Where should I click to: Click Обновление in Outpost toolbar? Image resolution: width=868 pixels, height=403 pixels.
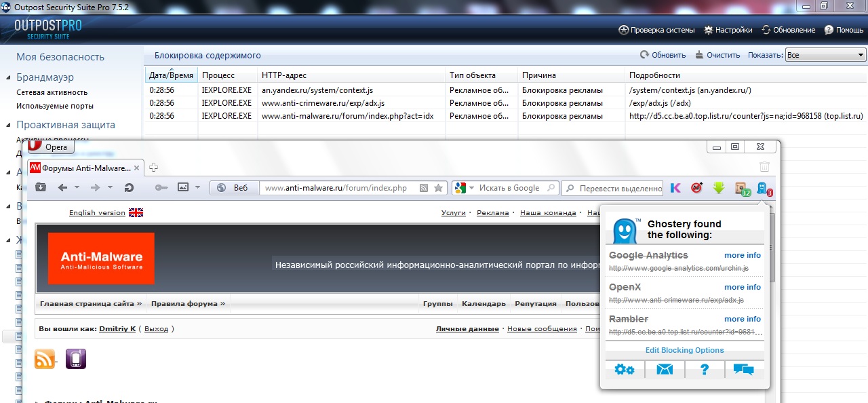[x=789, y=30]
